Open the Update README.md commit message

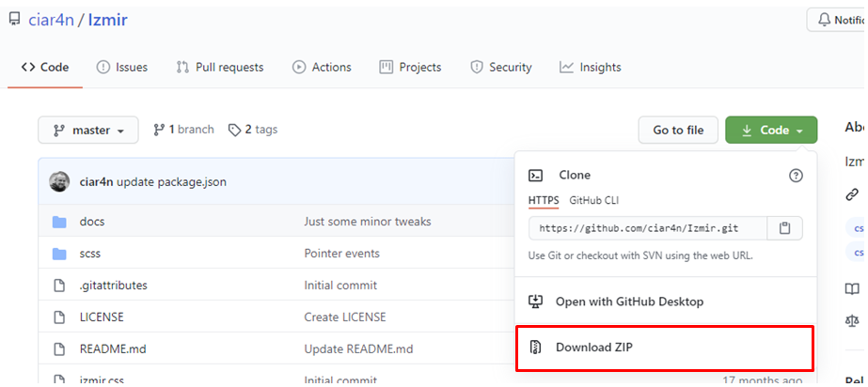coord(358,349)
